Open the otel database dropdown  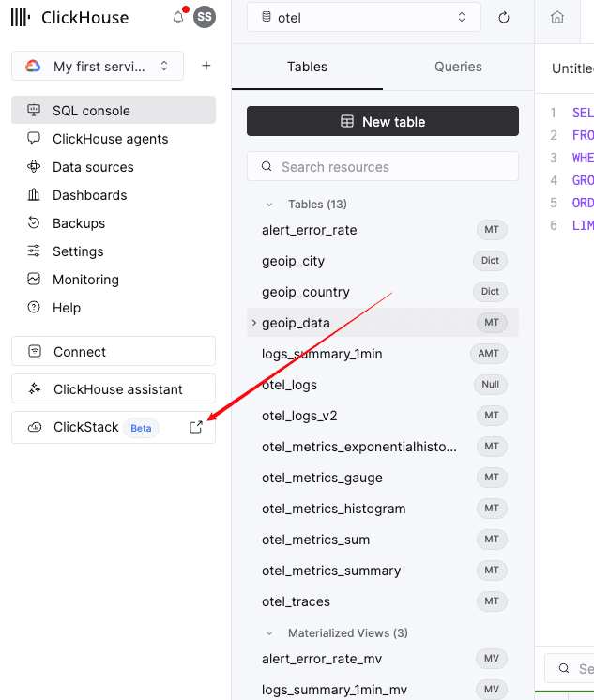tap(364, 17)
